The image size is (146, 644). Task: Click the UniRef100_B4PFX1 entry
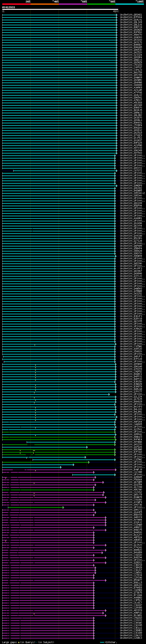pos(131,376)
